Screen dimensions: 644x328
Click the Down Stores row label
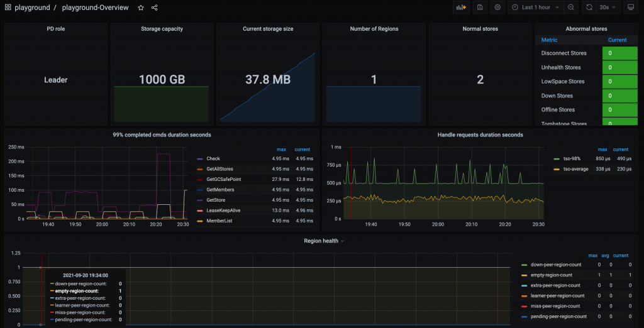[557, 96]
